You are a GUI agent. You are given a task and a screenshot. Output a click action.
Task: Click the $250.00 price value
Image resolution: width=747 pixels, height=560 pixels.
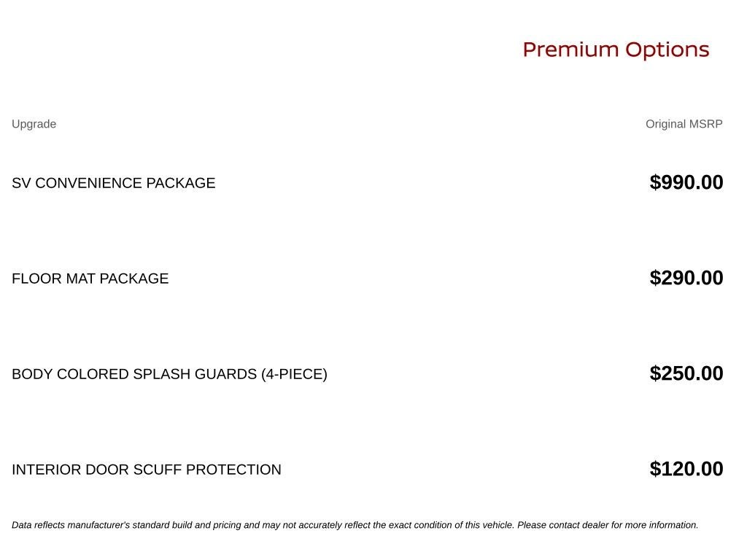(x=686, y=373)
